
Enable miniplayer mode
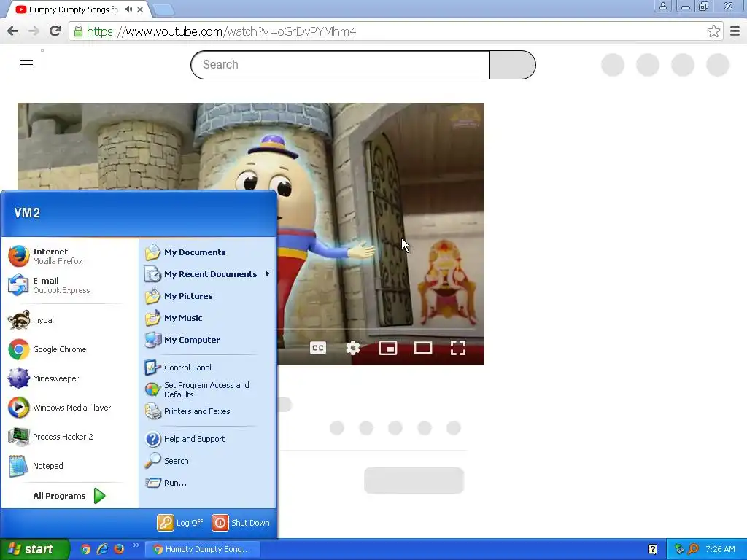[x=388, y=348]
